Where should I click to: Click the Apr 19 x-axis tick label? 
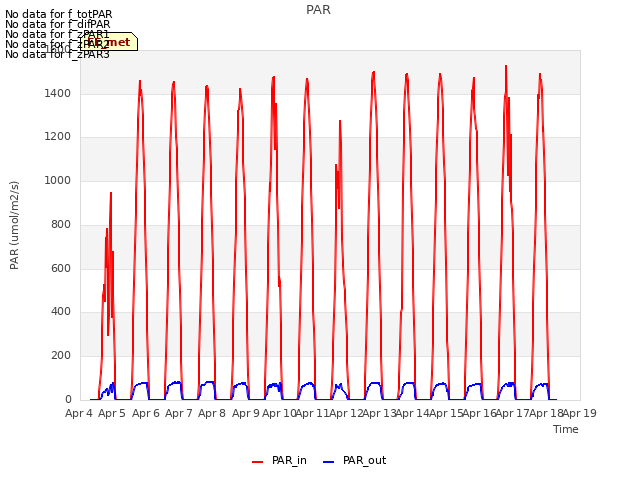[x=580, y=413]
